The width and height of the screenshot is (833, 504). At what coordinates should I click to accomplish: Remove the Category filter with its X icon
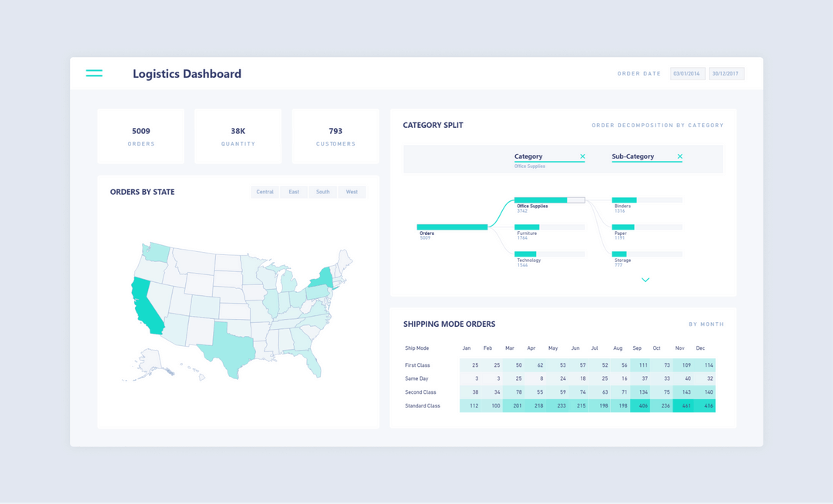[584, 156]
